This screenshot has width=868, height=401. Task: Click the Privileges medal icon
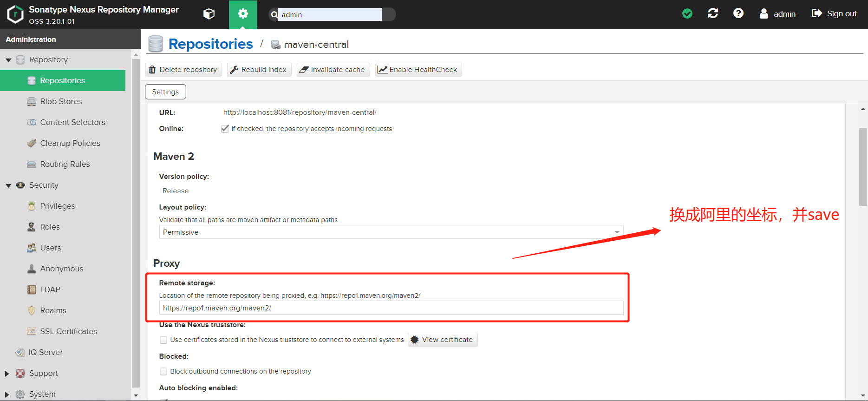[x=32, y=206]
